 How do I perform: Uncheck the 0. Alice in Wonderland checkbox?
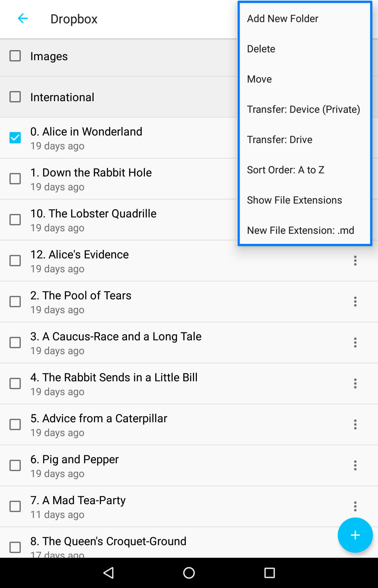pyautogui.click(x=15, y=138)
